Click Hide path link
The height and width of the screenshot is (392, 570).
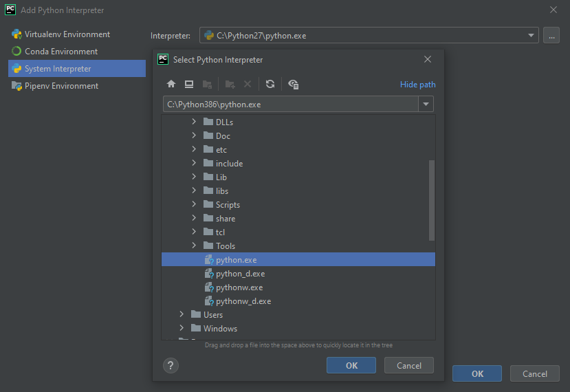tap(417, 85)
